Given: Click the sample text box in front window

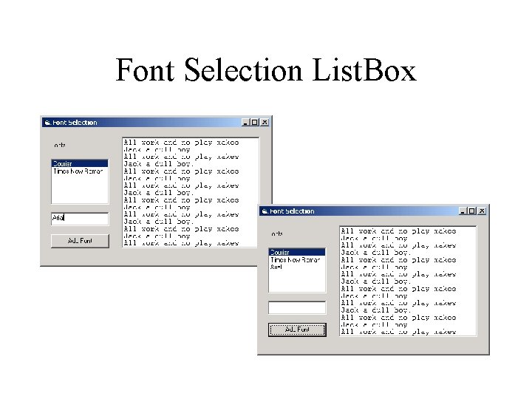Looking at the screenshot, I should (x=408, y=282).
